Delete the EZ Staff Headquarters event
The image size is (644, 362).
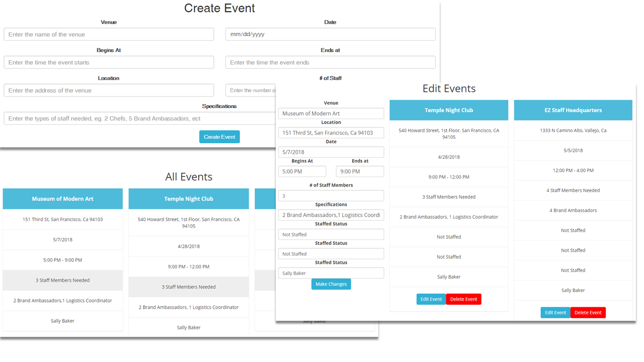coord(588,313)
